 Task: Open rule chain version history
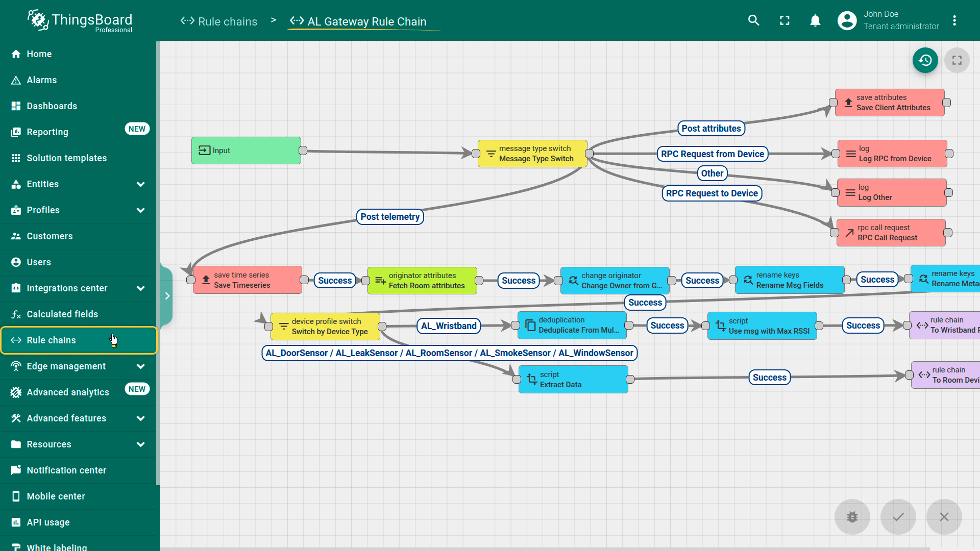coord(925,60)
